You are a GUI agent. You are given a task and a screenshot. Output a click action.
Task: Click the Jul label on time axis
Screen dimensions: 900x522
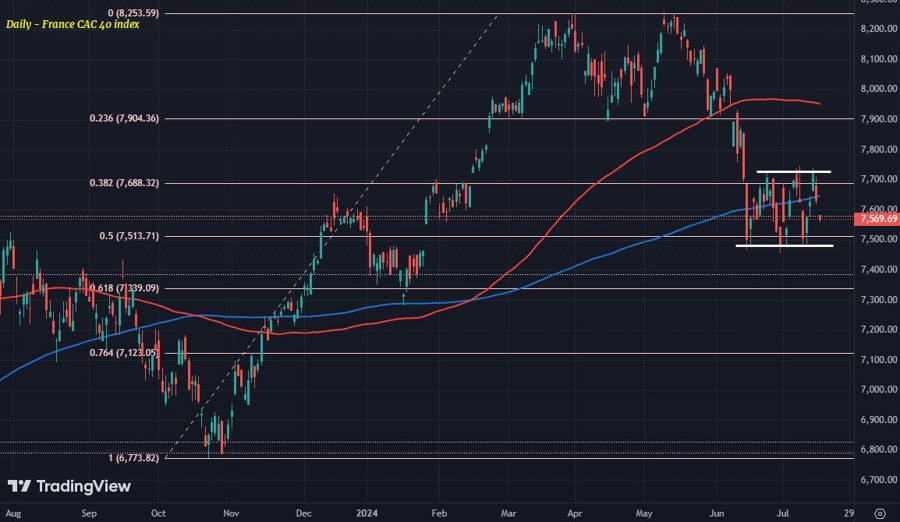coord(783,513)
